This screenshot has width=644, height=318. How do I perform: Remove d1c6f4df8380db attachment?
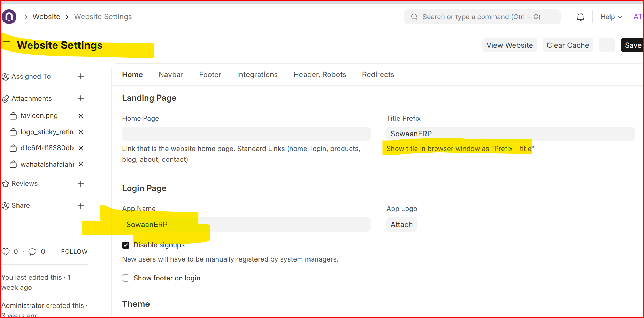(81, 148)
